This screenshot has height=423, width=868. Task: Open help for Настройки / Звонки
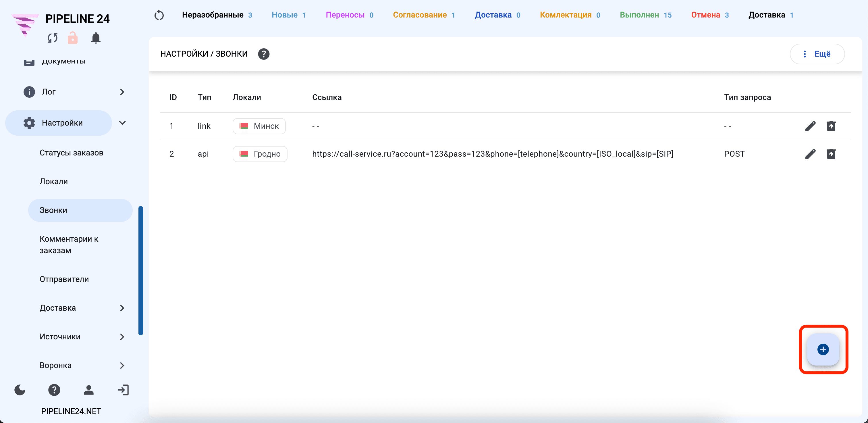263,54
